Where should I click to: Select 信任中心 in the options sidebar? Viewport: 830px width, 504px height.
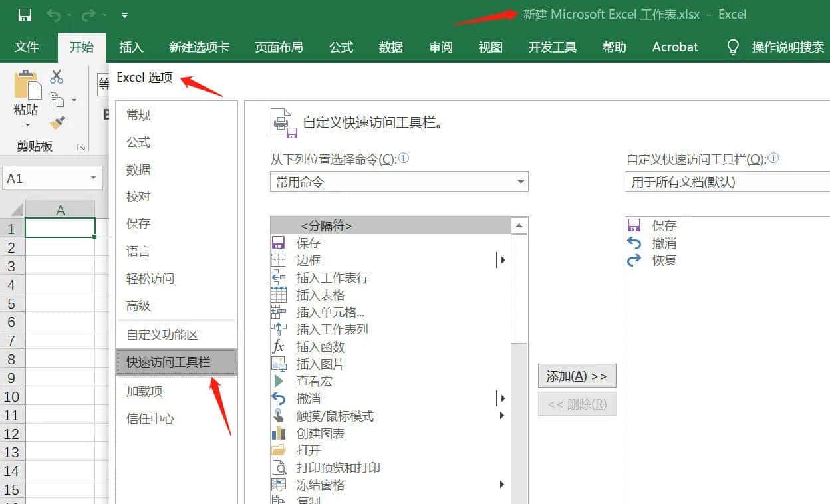[150, 419]
